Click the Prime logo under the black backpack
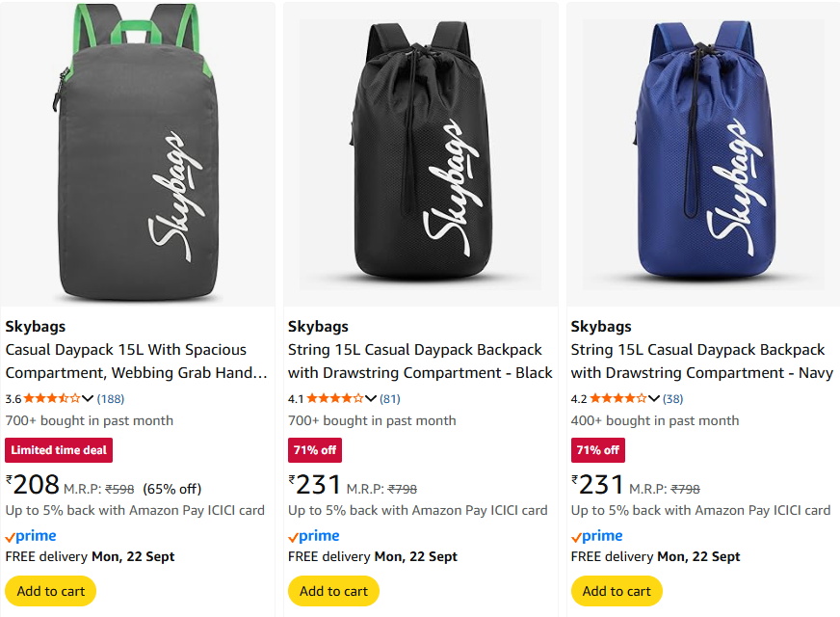This screenshot has height=617, width=840. pos(314,536)
